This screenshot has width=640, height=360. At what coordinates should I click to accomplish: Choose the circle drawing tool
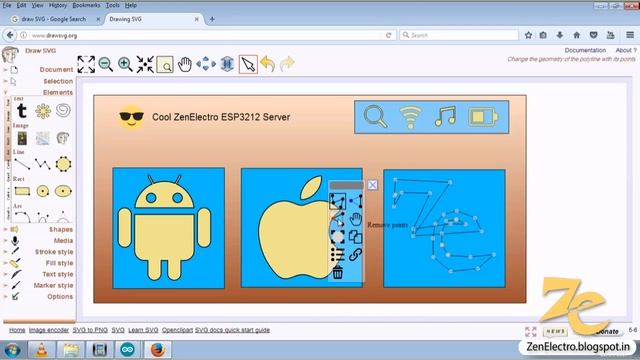pyautogui.click(x=43, y=191)
